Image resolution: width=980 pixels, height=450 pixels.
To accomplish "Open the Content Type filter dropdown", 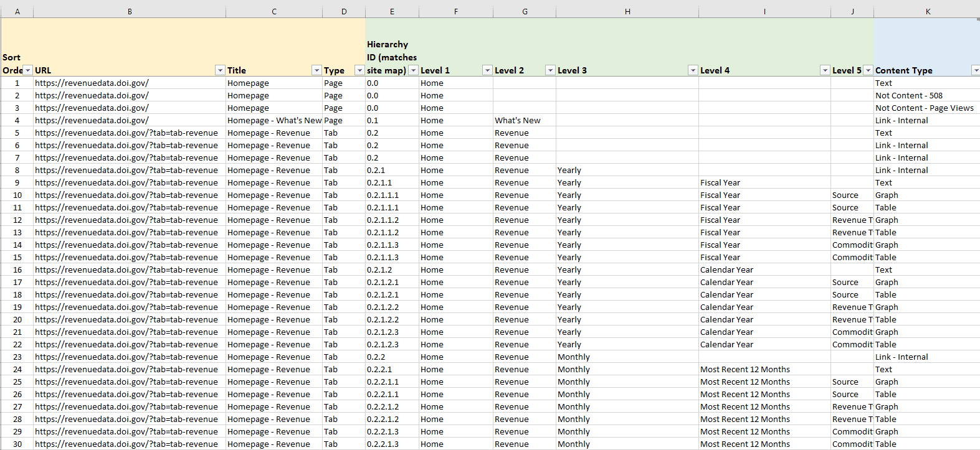I will (975, 70).
